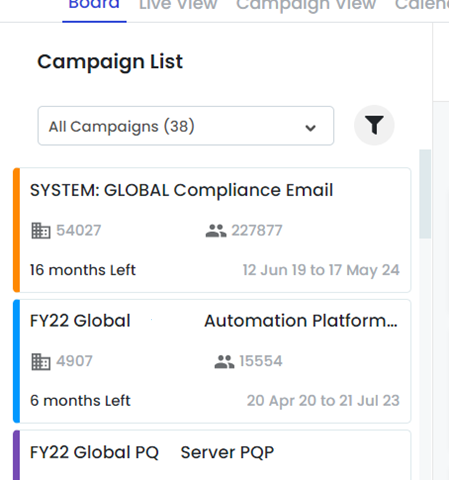The image size is (449, 480).
Task: Click the purple status bar on Server PQP card
Action: 16,455
